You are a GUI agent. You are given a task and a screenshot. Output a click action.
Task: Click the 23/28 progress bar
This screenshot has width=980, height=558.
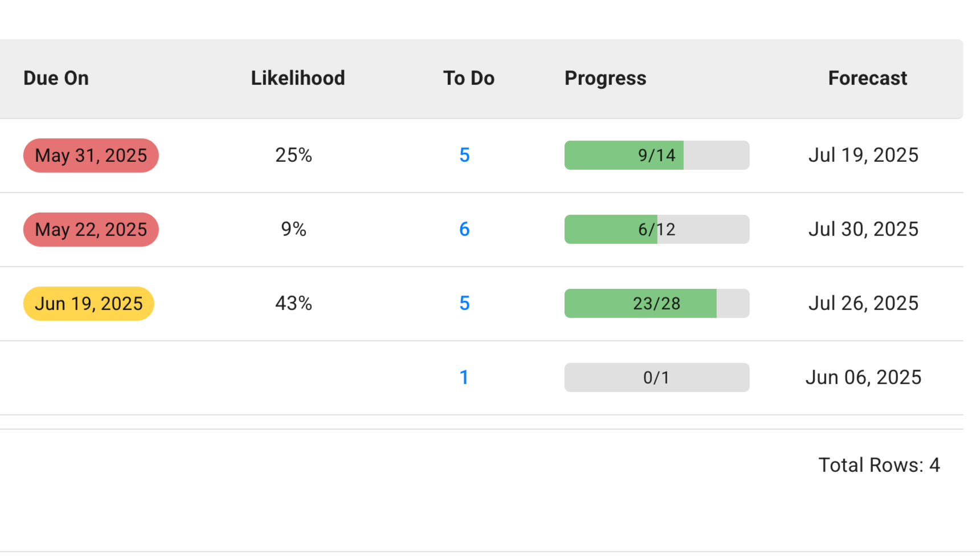(x=656, y=303)
